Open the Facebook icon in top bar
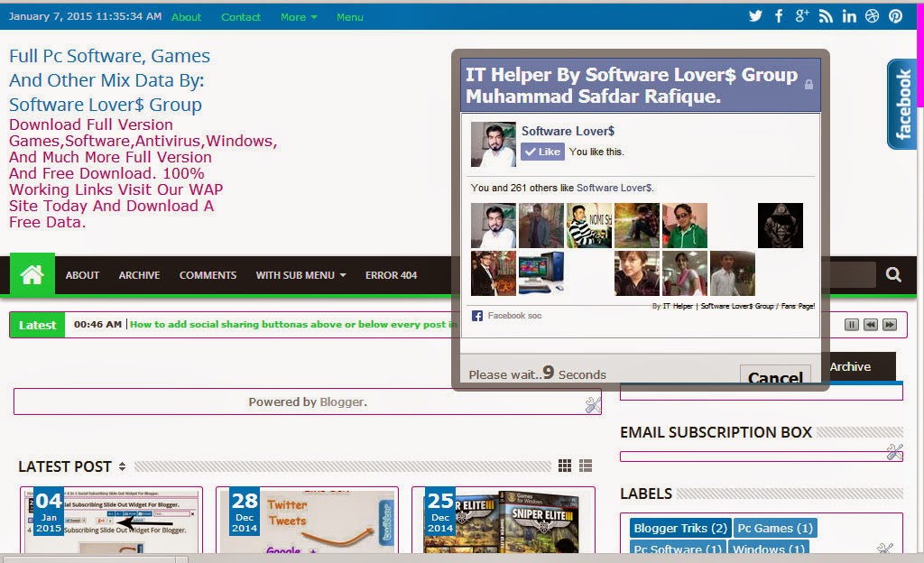 779,16
